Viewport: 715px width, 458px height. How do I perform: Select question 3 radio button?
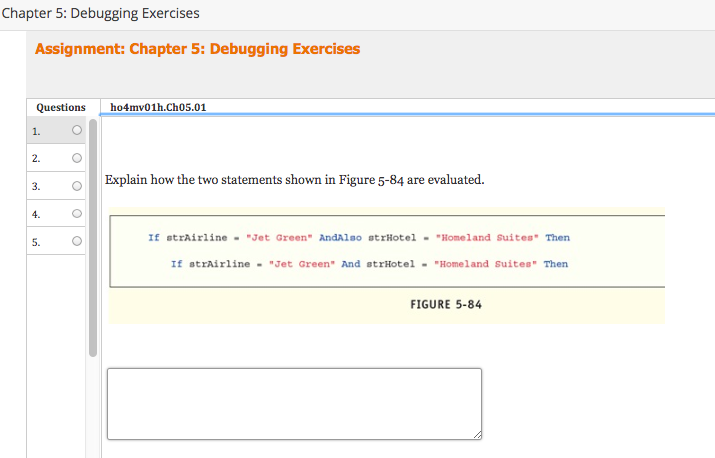click(77, 186)
